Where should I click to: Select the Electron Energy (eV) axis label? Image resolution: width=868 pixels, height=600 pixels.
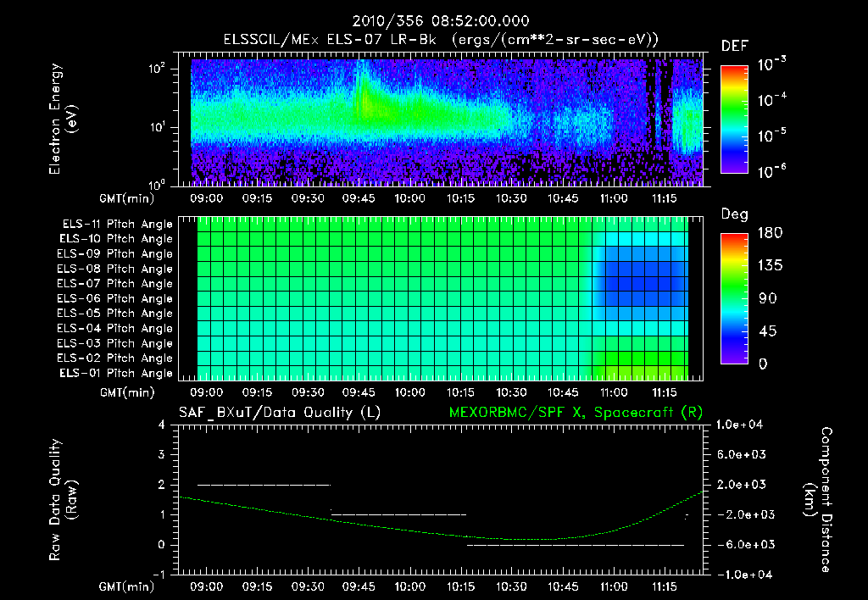click(63, 119)
